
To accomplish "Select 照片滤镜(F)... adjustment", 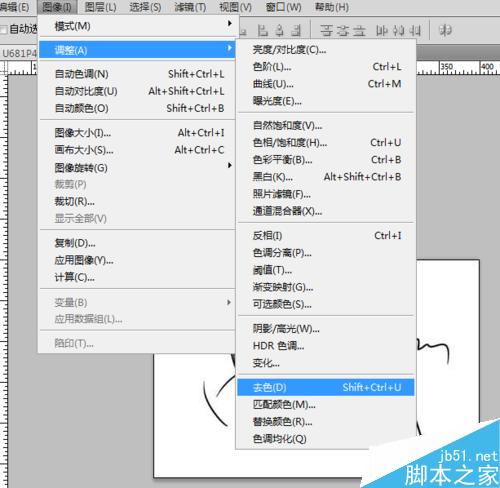I will click(x=326, y=194).
